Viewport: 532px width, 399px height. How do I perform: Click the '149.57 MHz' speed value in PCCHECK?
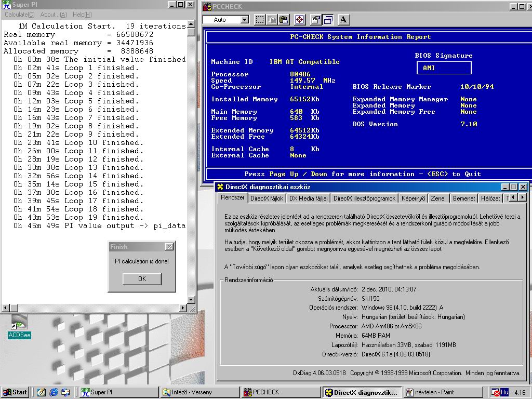[x=312, y=81]
